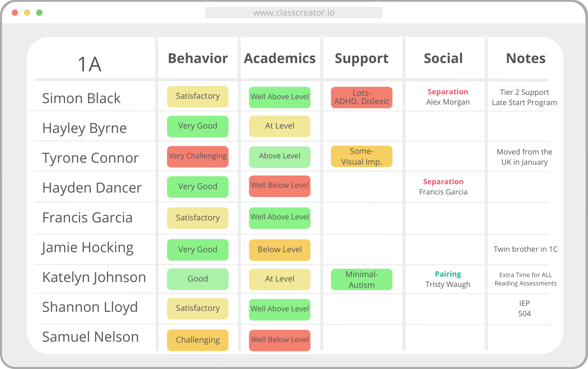Select the Academics column header
The width and height of the screenshot is (588, 369).
point(280,58)
